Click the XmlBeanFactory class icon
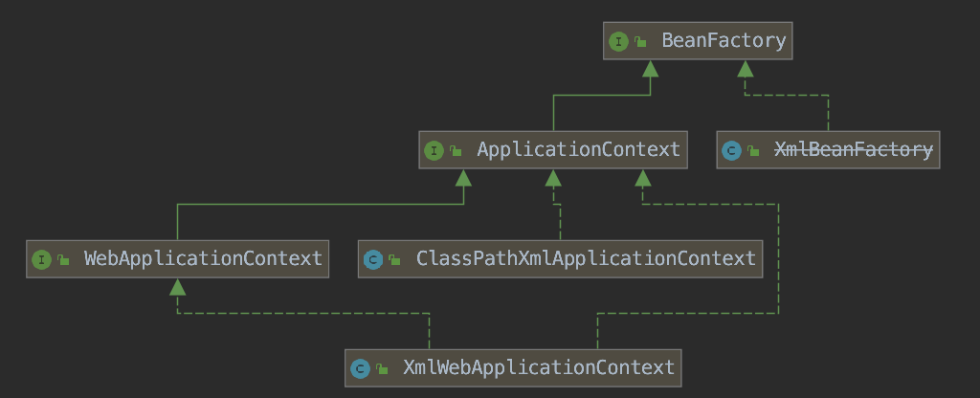The height and width of the screenshot is (398, 980). coord(732,150)
